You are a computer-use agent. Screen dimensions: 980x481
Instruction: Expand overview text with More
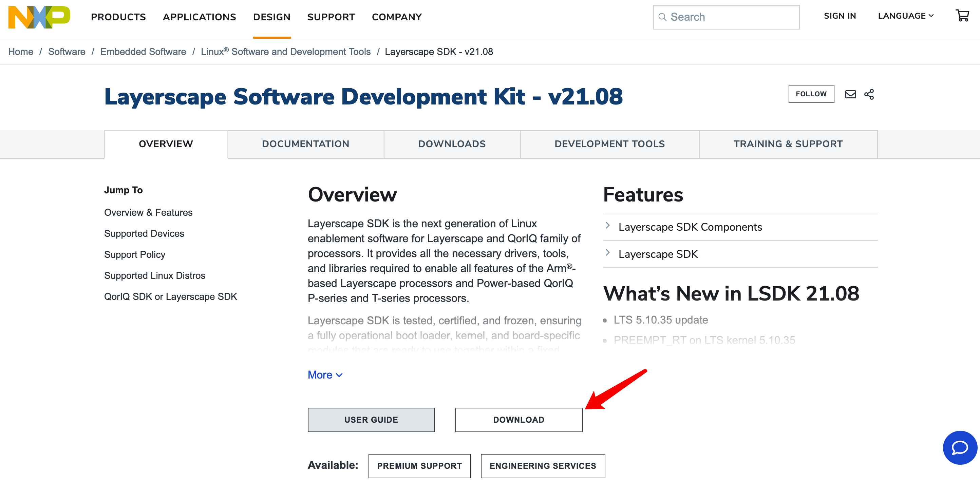[325, 375]
